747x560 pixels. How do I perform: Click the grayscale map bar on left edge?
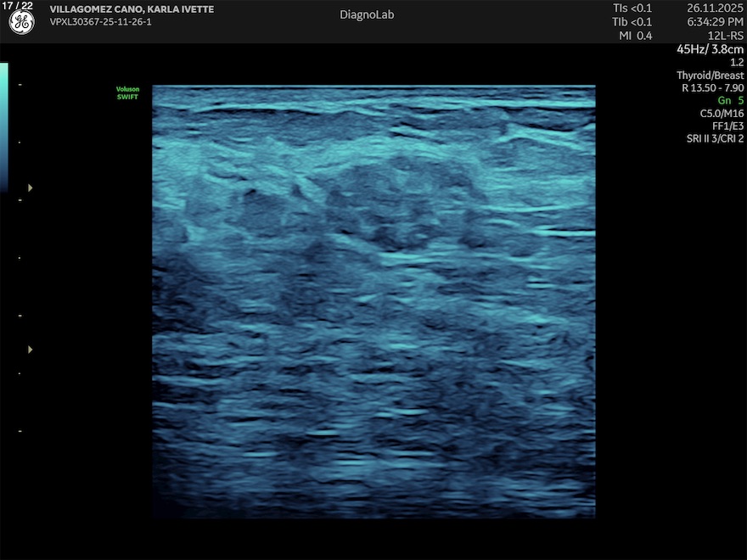(x=4, y=126)
